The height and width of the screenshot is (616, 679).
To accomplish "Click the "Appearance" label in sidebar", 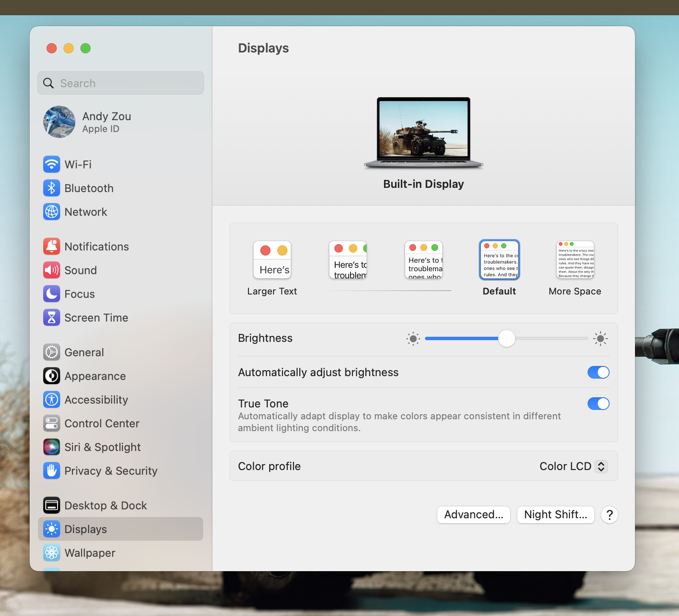I will [95, 376].
